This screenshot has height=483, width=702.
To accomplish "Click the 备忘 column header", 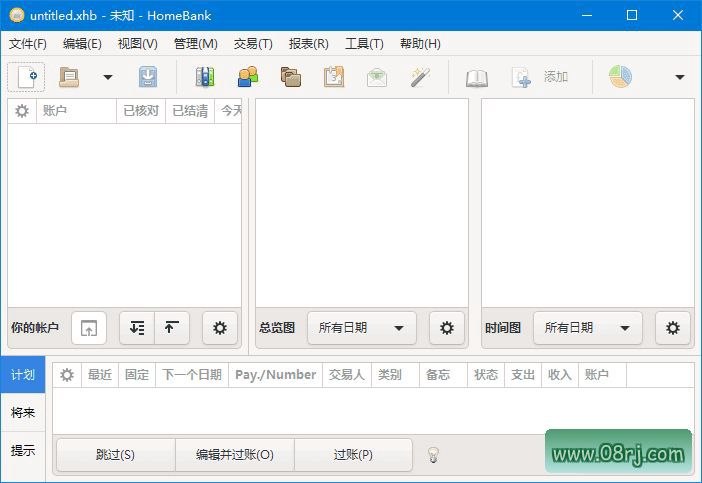I will click(443, 375).
